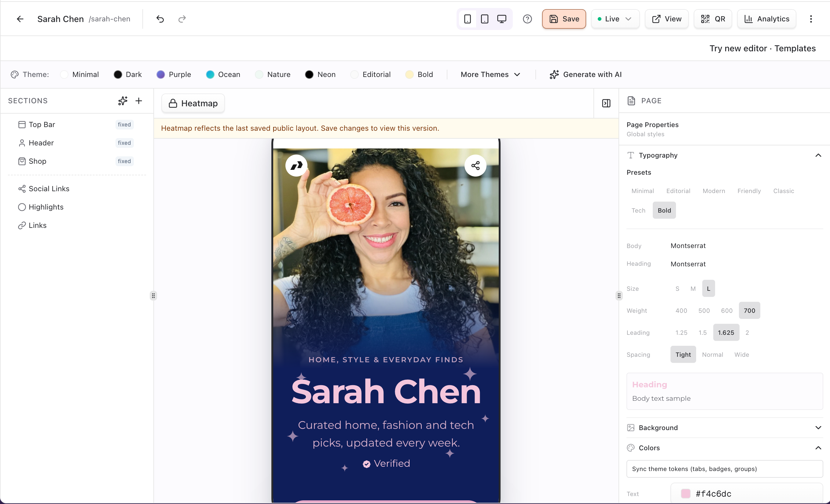The width and height of the screenshot is (830, 504).
Task: Click the theme palette icon
Action: tap(14, 75)
